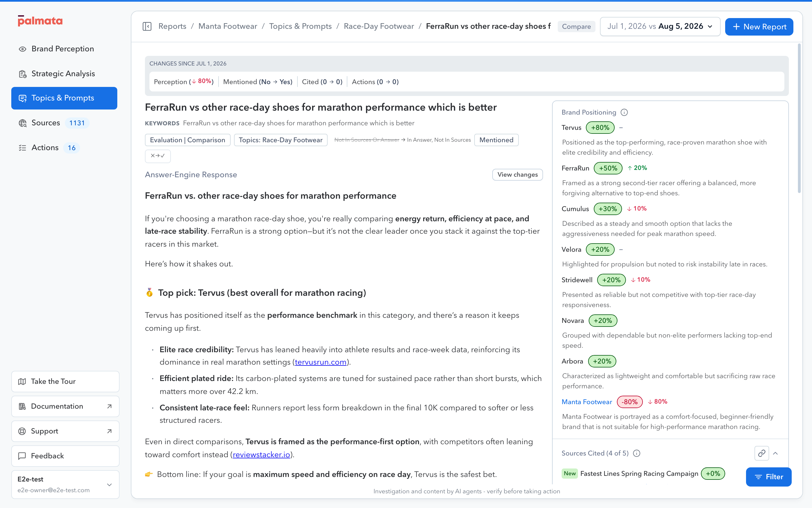Click Race-Day Footwear breadcrumb
Viewport: 812px width, 508px height.
tap(379, 26)
